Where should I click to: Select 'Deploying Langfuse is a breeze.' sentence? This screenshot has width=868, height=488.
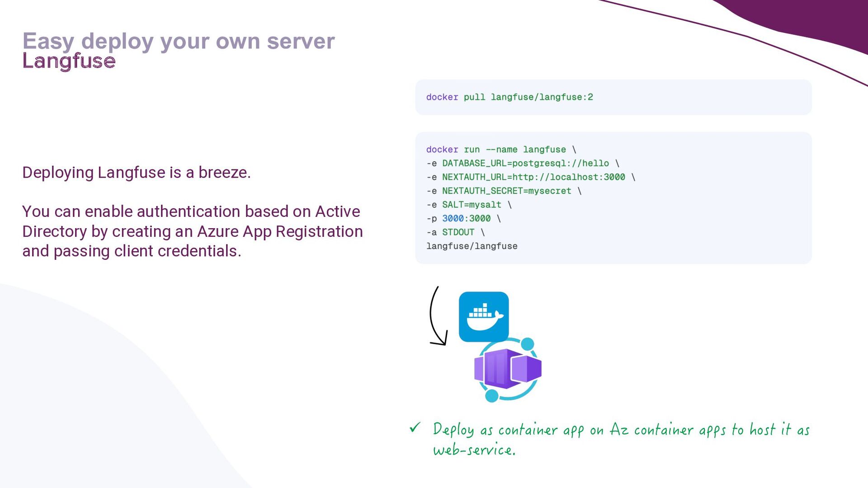137,173
